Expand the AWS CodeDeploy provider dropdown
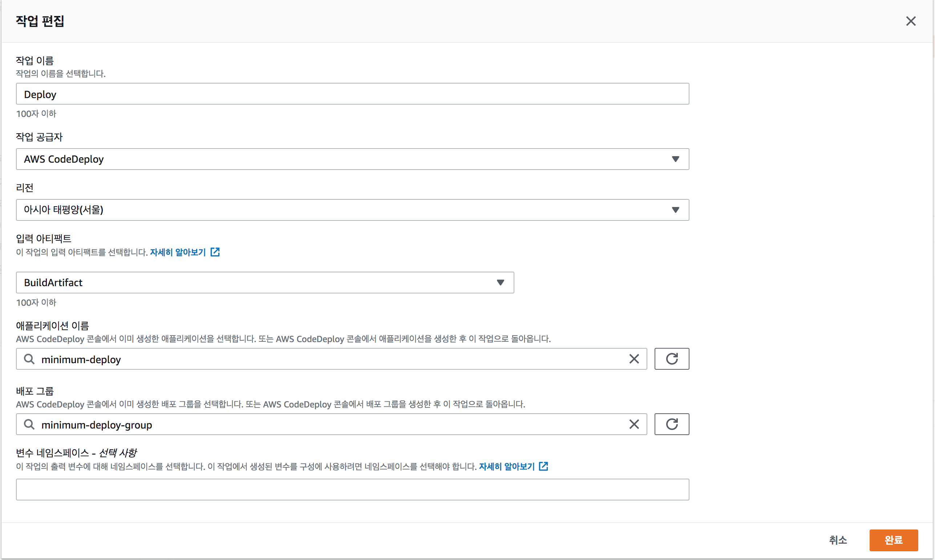Screen dimensions: 935x560 [x=675, y=159]
